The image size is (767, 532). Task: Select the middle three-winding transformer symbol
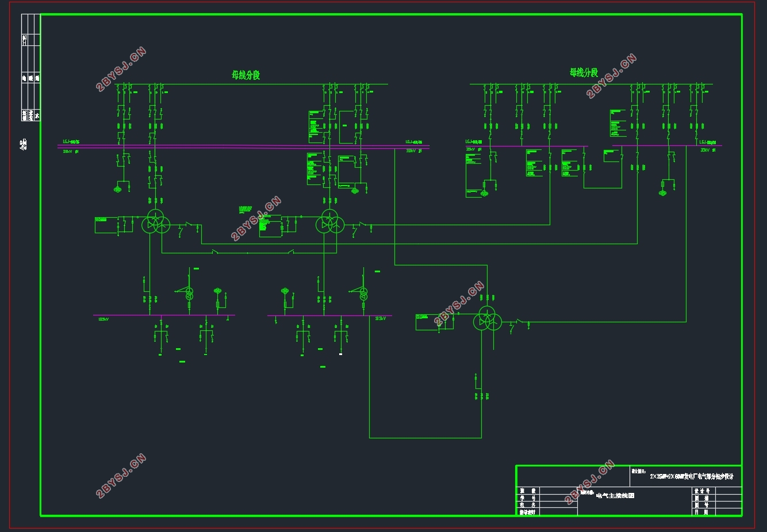(330, 222)
